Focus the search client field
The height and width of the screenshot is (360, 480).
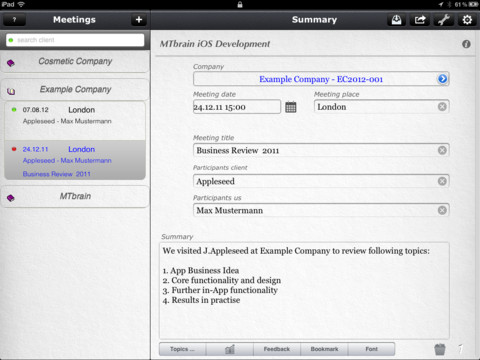pos(75,40)
